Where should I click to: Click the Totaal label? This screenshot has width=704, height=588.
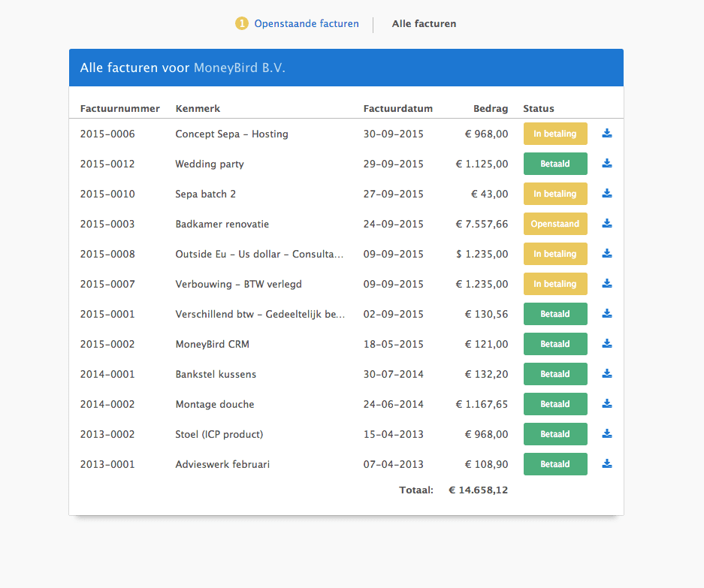click(x=416, y=490)
